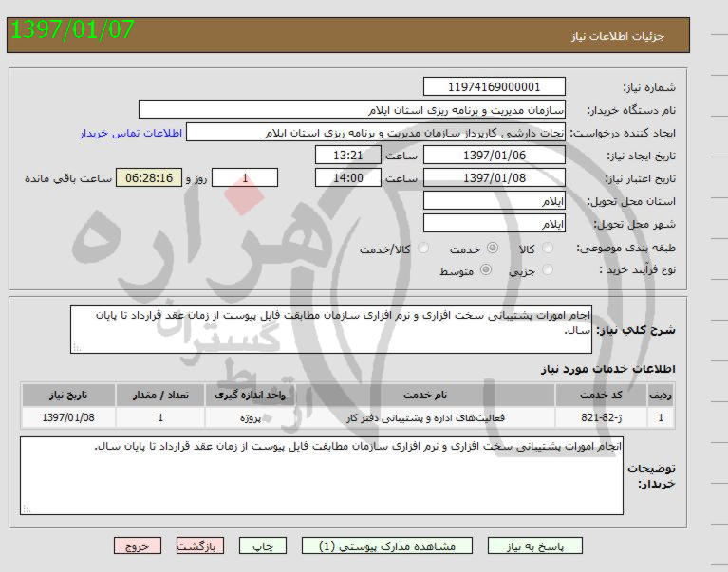
Task: Click the بازگشت back button
Action: (x=201, y=546)
